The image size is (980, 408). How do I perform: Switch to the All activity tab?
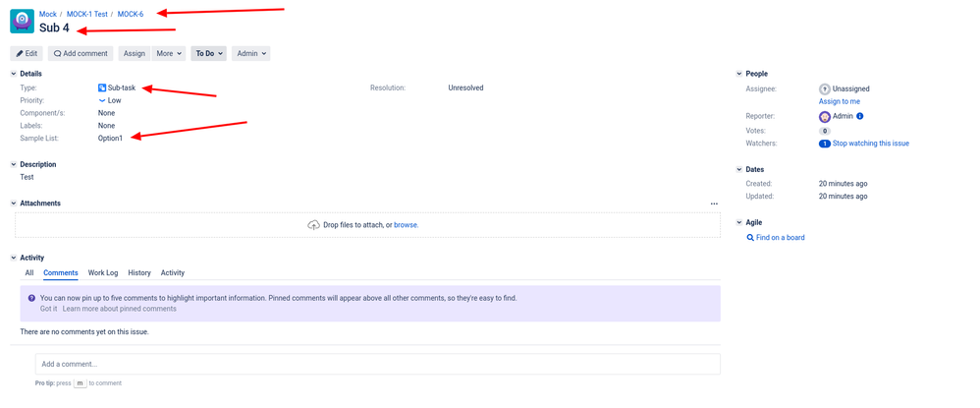(29, 273)
